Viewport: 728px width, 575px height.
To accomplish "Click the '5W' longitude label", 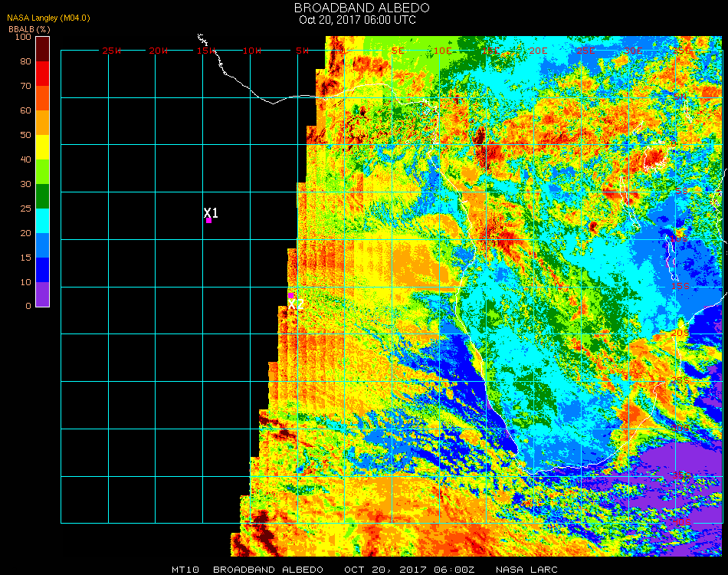I will tap(302, 51).
